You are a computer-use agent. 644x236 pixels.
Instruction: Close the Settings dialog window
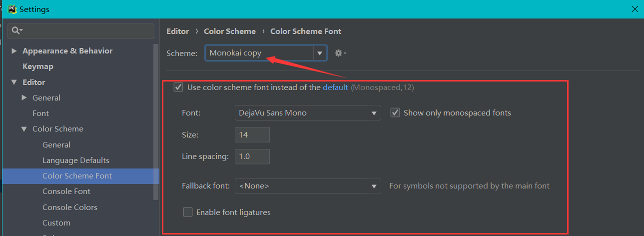[x=635, y=9]
